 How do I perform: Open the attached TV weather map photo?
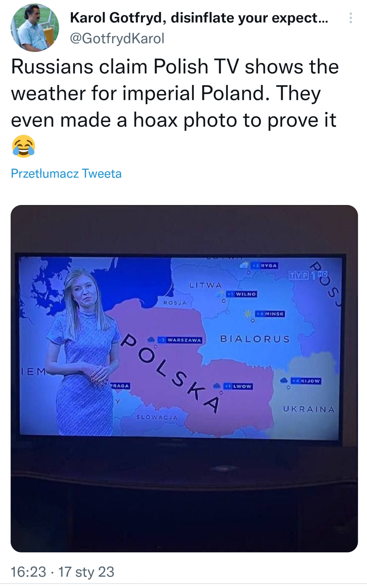tap(184, 379)
